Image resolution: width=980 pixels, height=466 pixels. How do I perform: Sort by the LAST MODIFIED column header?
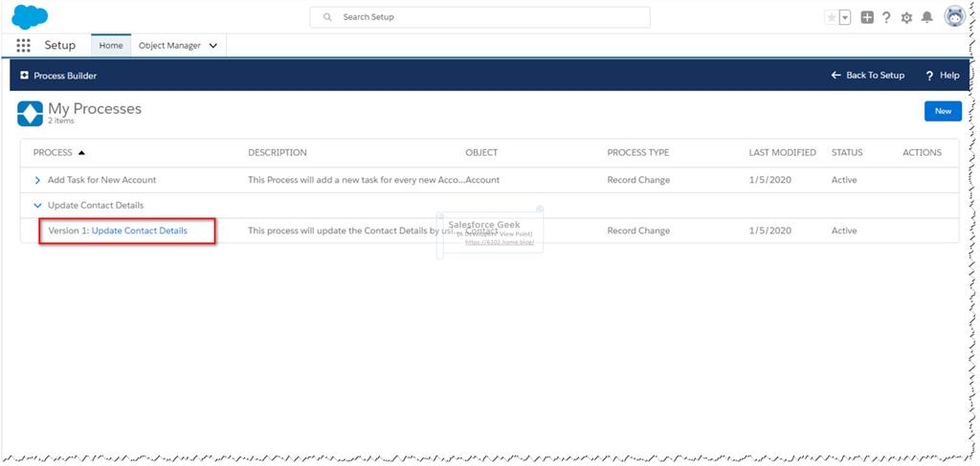783,152
